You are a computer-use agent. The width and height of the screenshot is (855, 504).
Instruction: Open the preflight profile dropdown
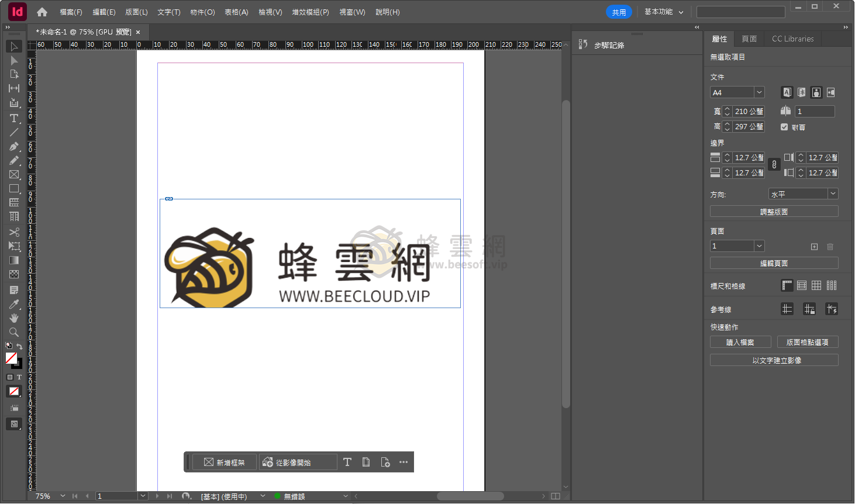tap(263, 496)
